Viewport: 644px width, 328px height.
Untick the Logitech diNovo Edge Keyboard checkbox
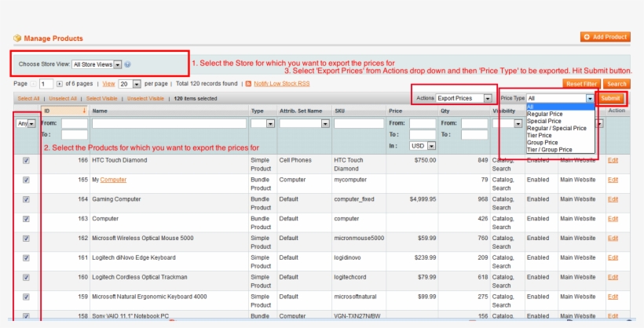[x=26, y=258]
